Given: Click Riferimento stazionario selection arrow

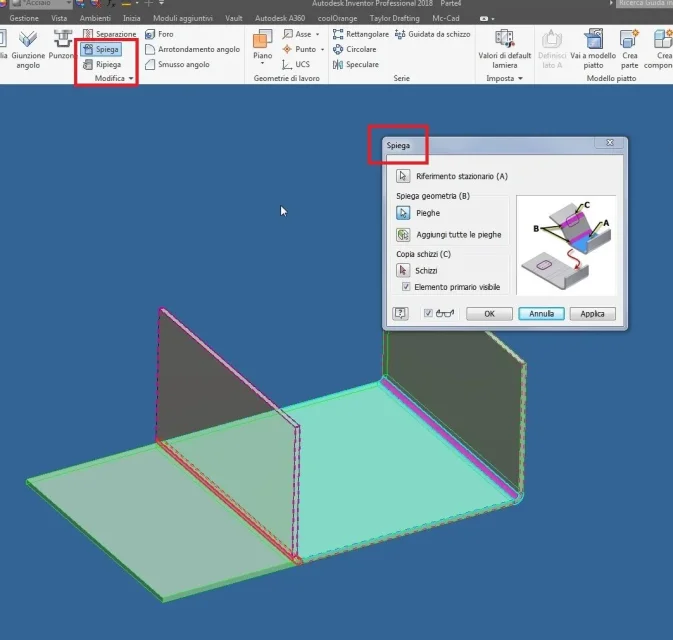Looking at the screenshot, I should coord(403,176).
